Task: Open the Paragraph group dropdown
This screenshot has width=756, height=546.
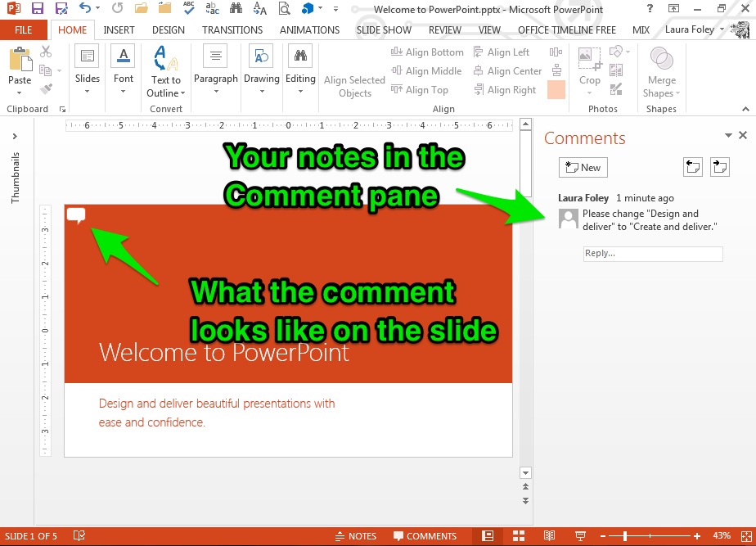Action: coord(216,91)
